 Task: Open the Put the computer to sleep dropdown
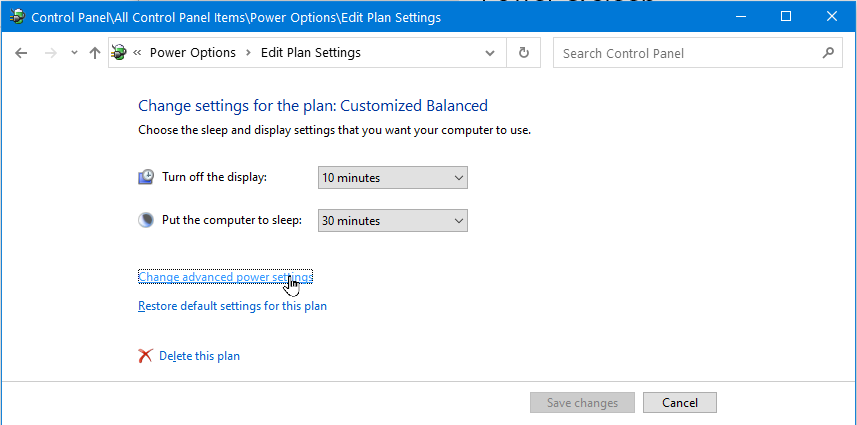coord(392,220)
